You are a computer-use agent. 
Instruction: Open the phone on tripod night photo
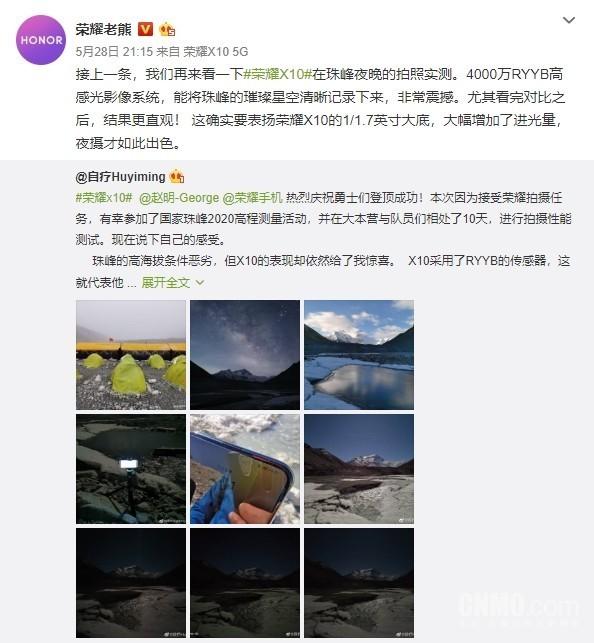click(131, 469)
